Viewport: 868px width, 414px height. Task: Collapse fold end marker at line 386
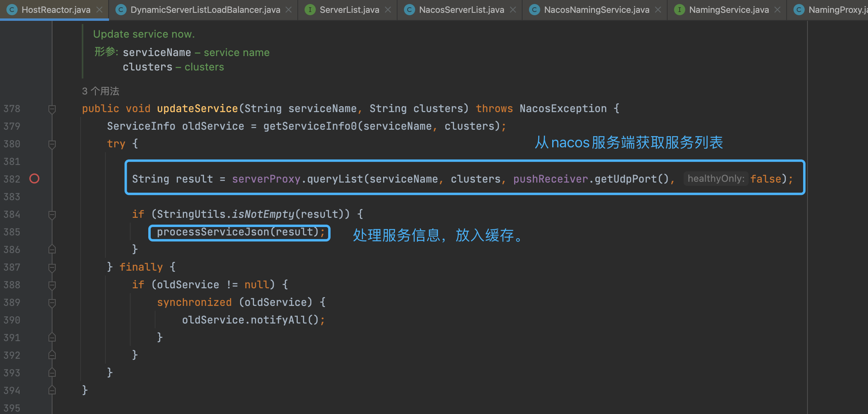click(52, 249)
